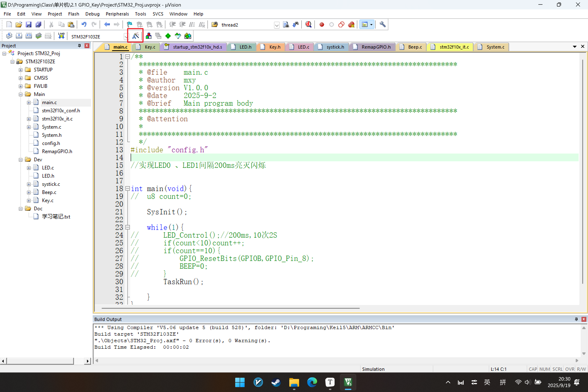Open Manage Run-Time Environment green diamond
Screen dimensions: 588x392
pos(168,36)
